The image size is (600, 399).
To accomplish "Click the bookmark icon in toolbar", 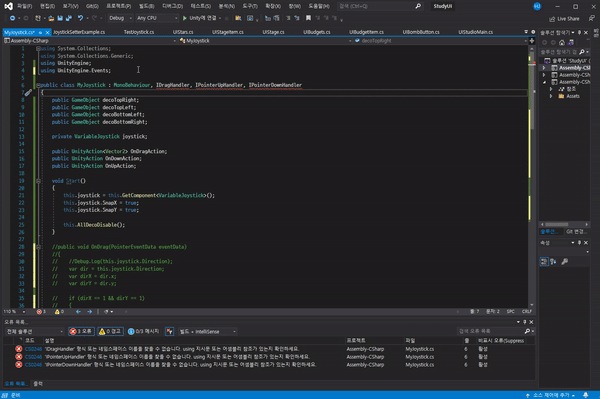I will click(308, 18).
